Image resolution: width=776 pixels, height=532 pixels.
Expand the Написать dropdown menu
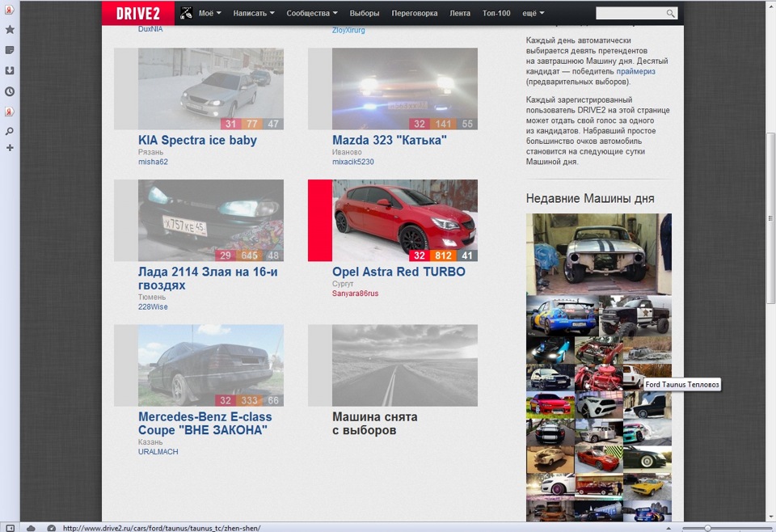254,14
